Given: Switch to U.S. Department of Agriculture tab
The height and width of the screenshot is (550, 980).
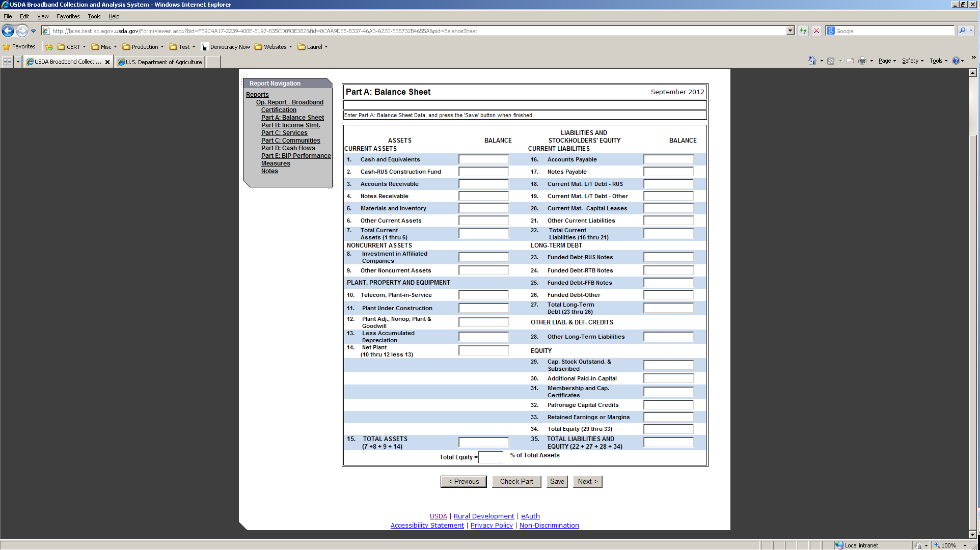Looking at the screenshot, I should (x=162, y=62).
